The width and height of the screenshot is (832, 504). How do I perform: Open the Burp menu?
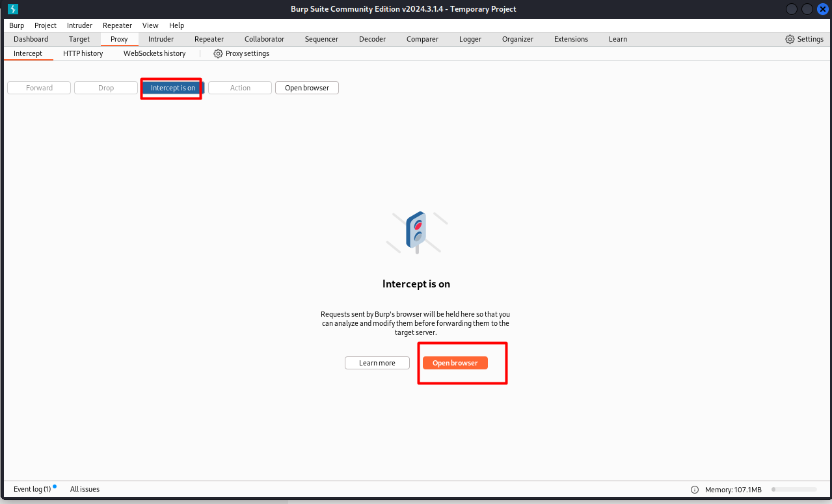[x=16, y=25]
